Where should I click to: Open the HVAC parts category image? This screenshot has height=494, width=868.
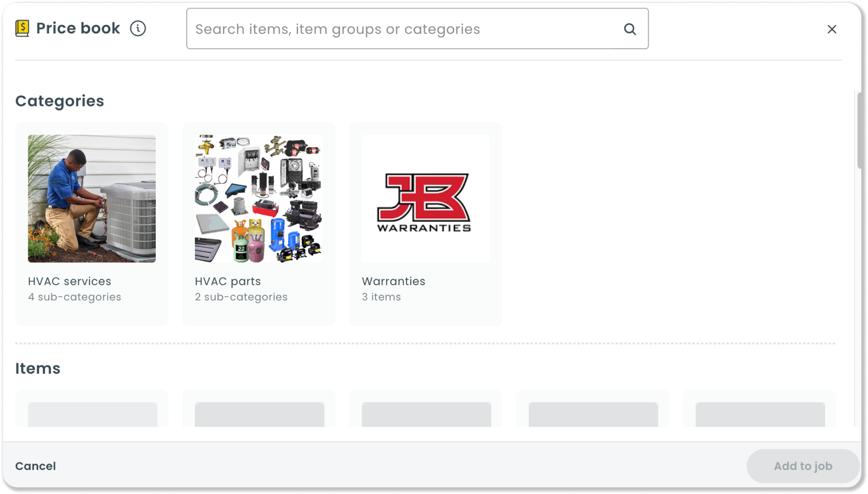[x=258, y=198]
